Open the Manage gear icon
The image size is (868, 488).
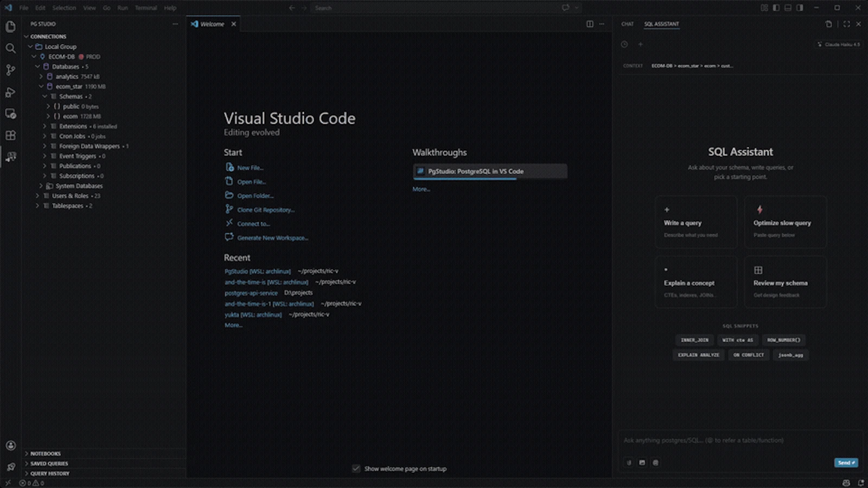click(10, 466)
